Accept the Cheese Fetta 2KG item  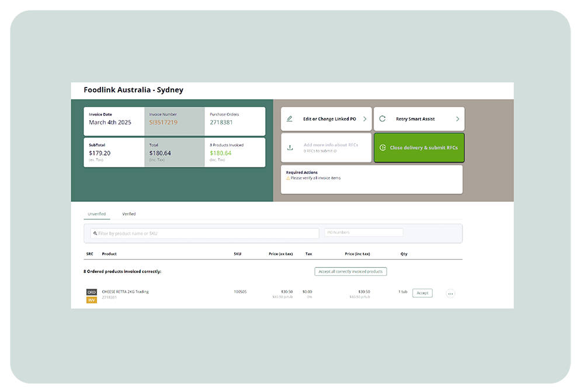[422, 293]
